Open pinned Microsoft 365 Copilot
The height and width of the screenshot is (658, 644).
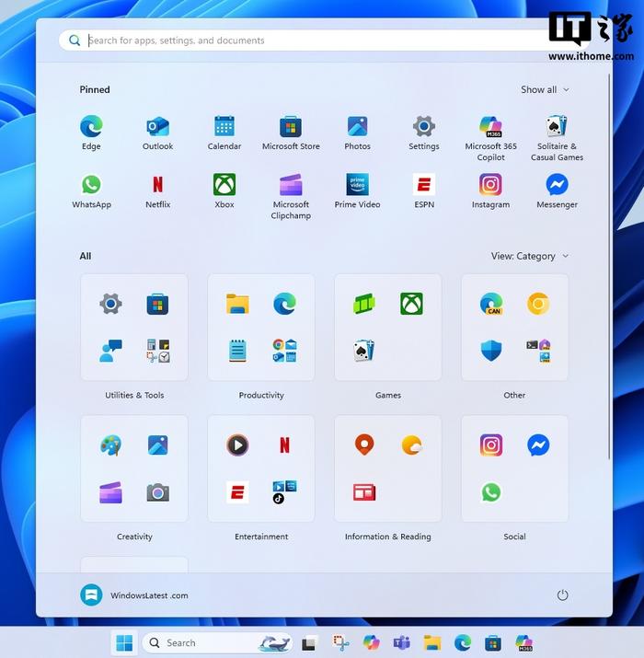[491, 138]
